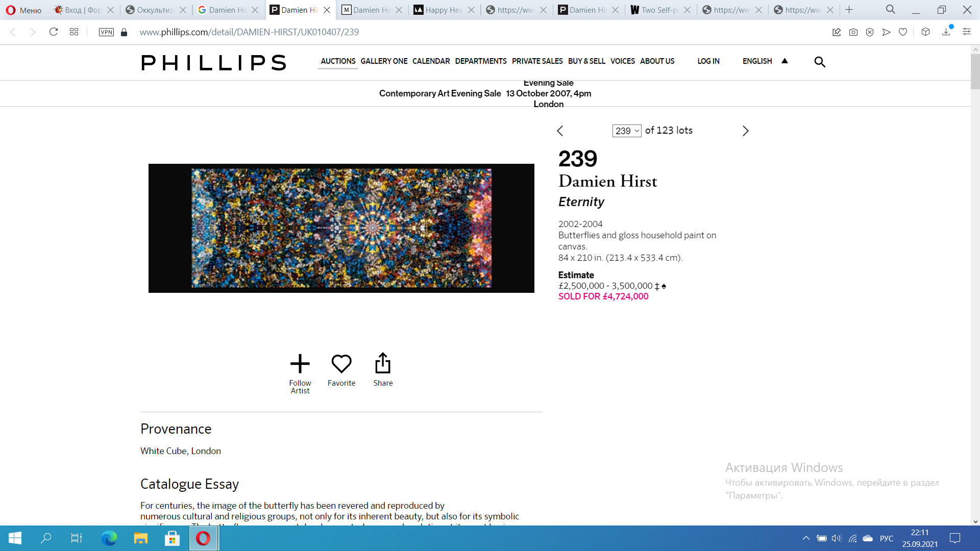Click the PHILLIPS logo
The image size is (980, 551).
click(x=213, y=62)
